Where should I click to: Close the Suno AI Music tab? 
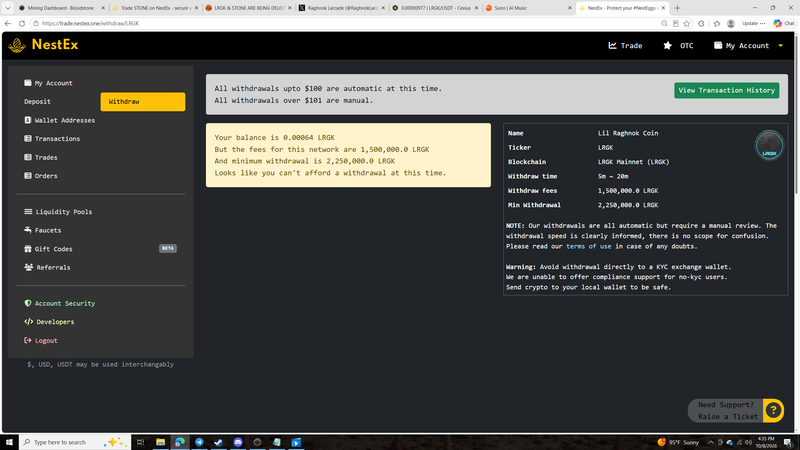569,8
